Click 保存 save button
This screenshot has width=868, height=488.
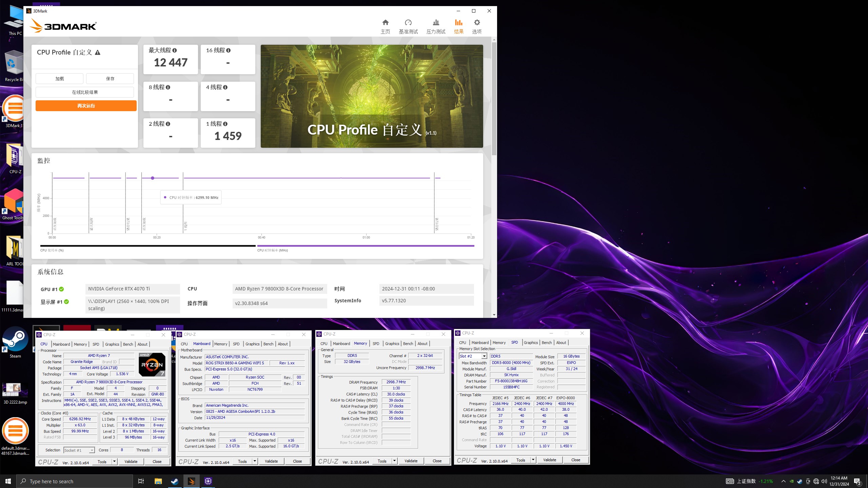(110, 79)
